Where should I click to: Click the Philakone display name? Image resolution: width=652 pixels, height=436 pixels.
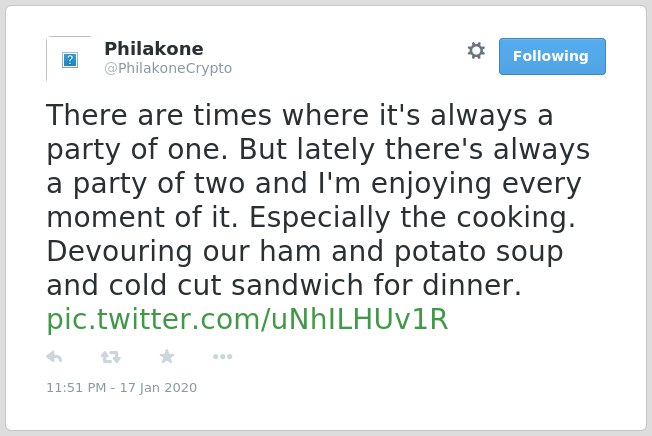point(154,49)
